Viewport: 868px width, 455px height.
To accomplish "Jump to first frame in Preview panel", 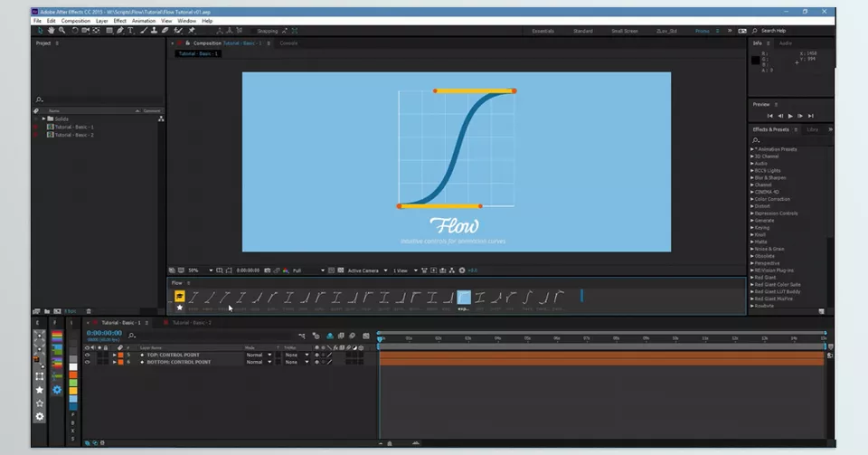I will pos(770,117).
